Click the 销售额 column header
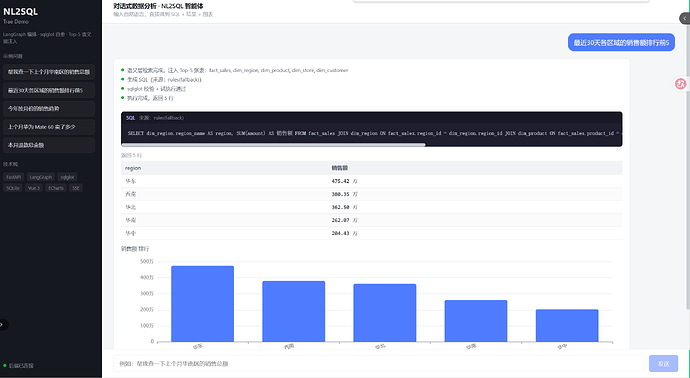 pyautogui.click(x=340, y=168)
